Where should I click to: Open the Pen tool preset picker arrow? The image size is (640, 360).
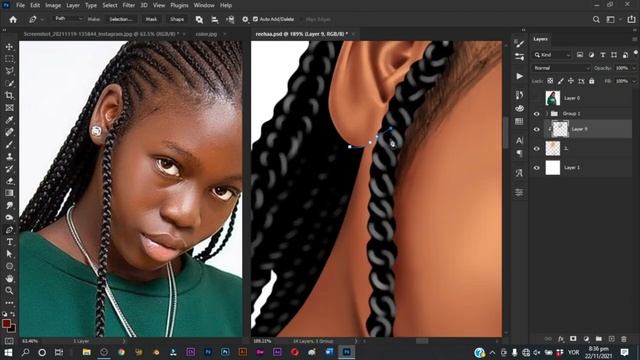(x=42, y=19)
